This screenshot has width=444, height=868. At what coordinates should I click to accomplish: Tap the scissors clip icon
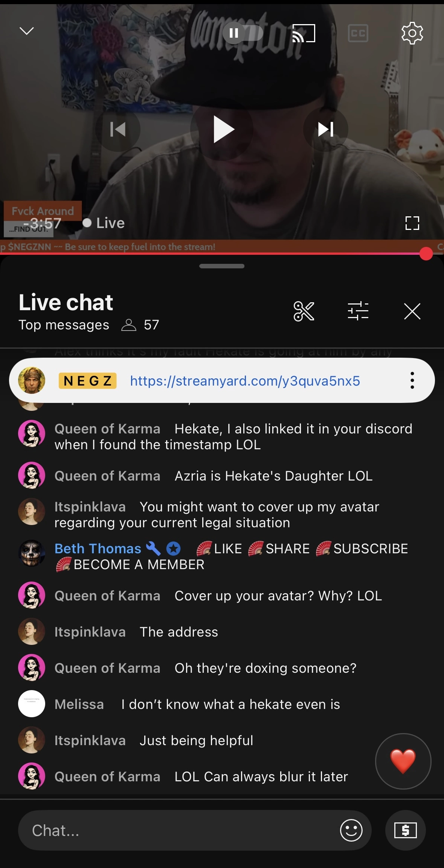[304, 311]
